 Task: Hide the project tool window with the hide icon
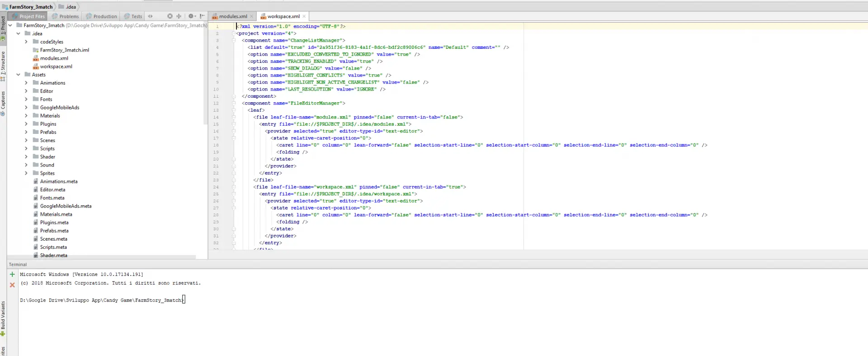202,16
